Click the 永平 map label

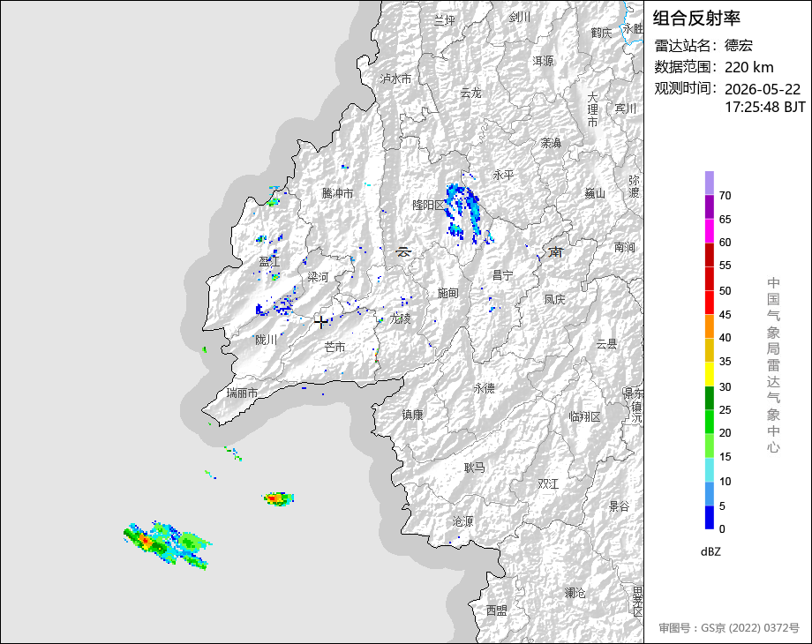503,175
